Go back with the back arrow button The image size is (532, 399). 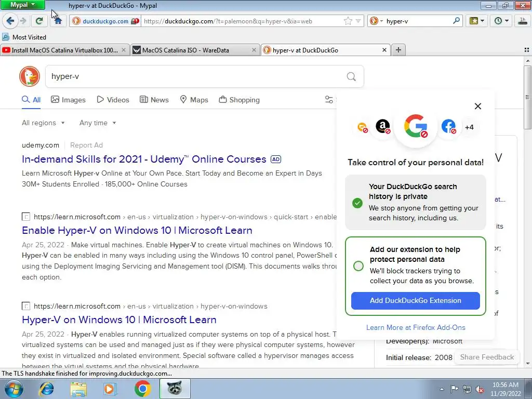coord(10,21)
